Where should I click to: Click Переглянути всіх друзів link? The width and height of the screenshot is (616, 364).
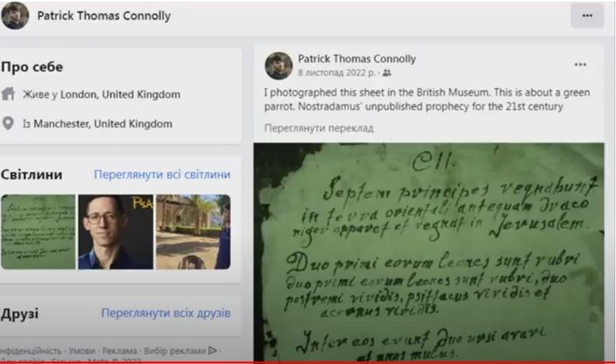[x=166, y=313]
